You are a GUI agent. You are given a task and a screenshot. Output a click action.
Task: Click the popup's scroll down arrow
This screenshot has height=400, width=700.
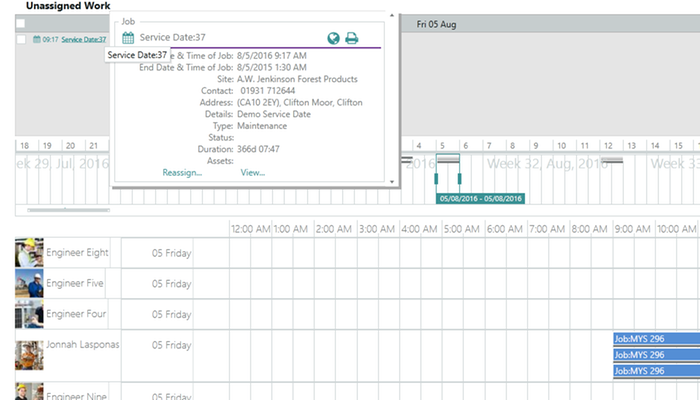(x=392, y=182)
